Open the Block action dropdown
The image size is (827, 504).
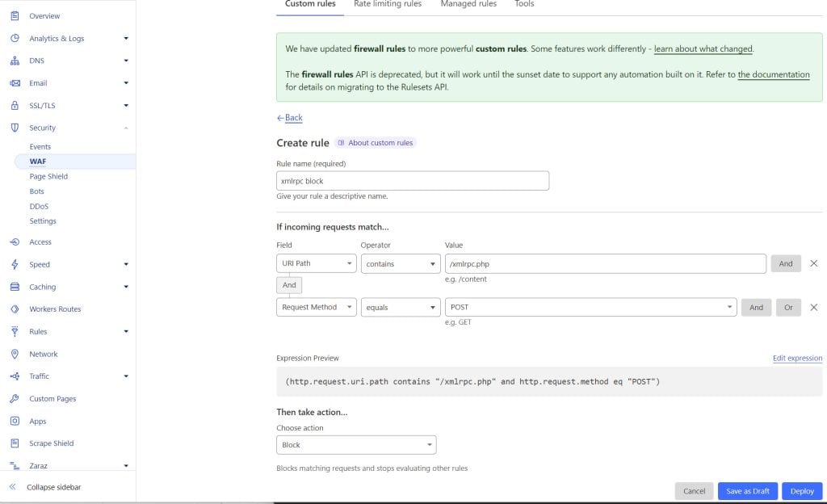[x=355, y=445]
